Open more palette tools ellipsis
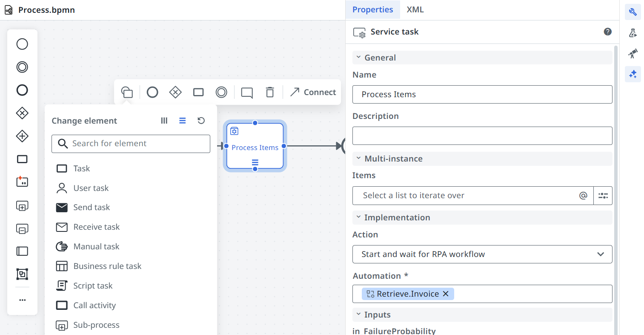 pyautogui.click(x=22, y=300)
